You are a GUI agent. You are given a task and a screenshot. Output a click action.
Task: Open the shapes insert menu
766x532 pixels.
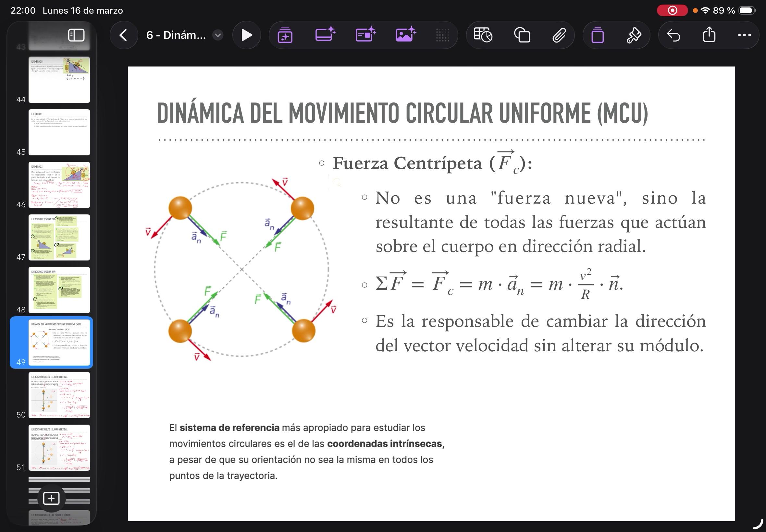[x=522, y=35]
